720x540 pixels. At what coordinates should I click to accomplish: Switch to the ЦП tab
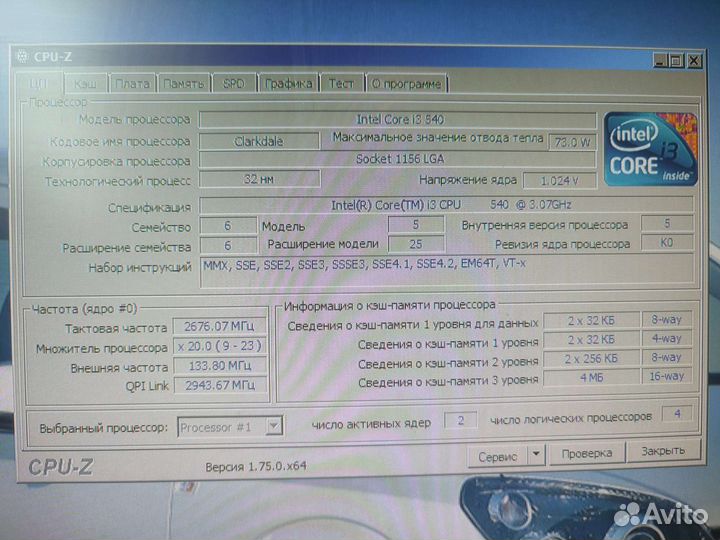[x=39, y=83]
